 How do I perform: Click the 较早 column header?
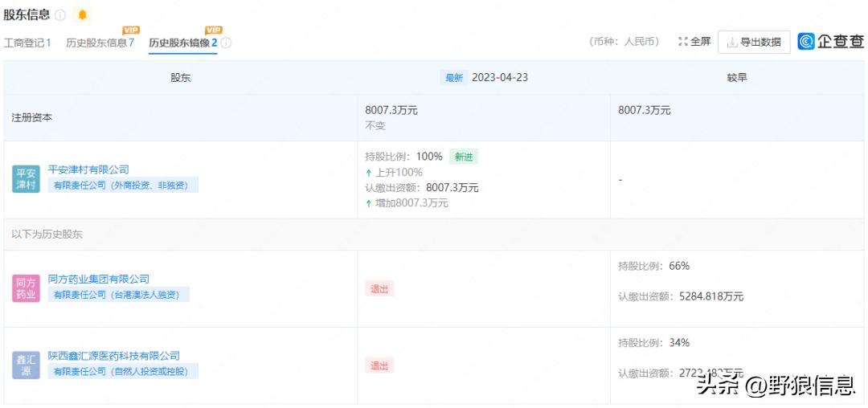tap(737, 78)
